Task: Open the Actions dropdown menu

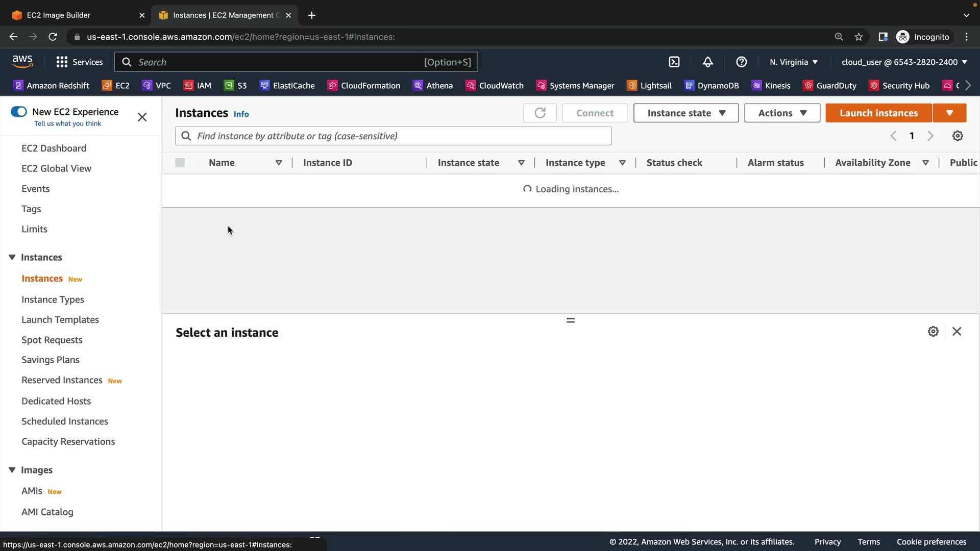Action: [x=782, y=113]
